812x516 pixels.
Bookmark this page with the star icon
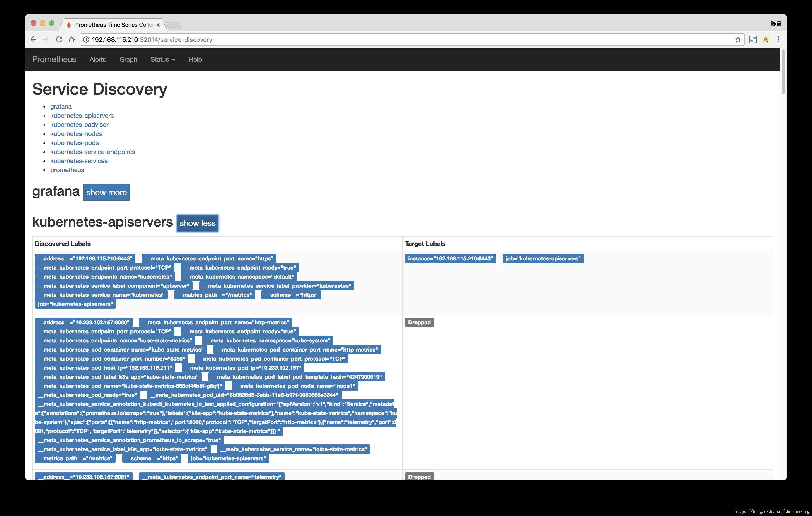click(x=738, y=39)
